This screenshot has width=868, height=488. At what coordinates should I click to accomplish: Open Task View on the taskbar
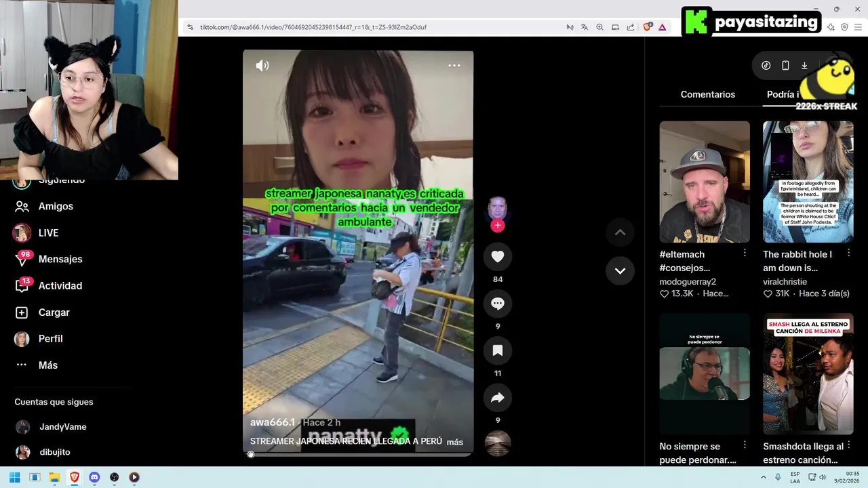coord(35,477)
